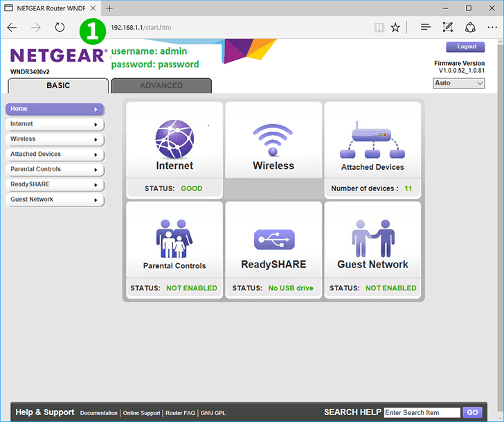Image resolution: width=504 pixels, height=422 pixels.
Task: Click the page scrollbar up arrow
Action: click(501, 42)
